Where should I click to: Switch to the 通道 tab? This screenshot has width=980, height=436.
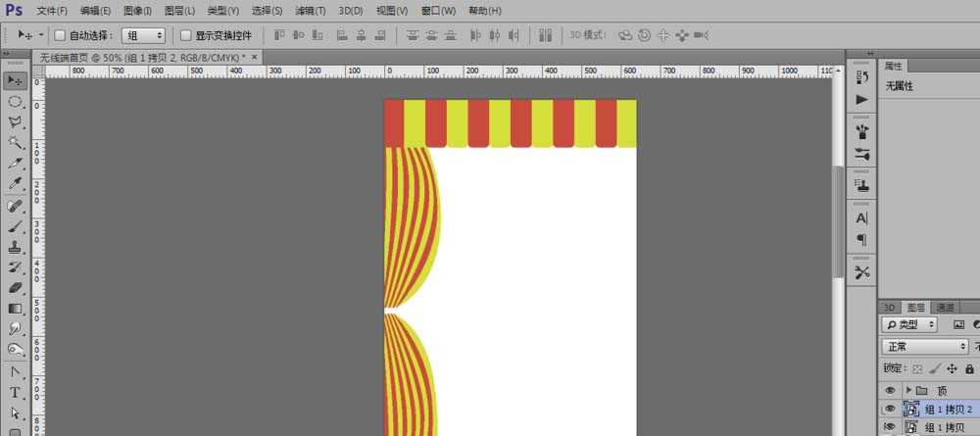click(945, 307)
